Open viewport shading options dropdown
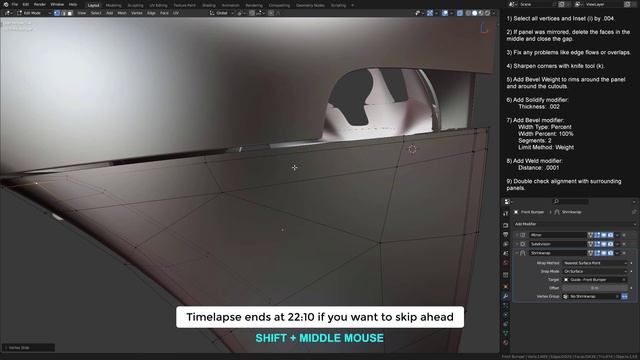 tap(493, 13)
